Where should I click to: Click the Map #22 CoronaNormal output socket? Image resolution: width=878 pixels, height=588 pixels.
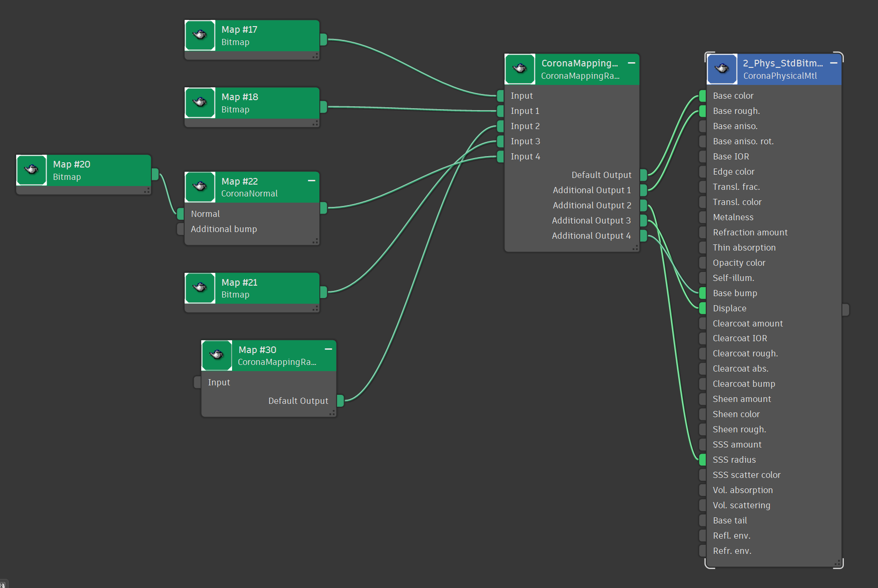click(324, 208)
